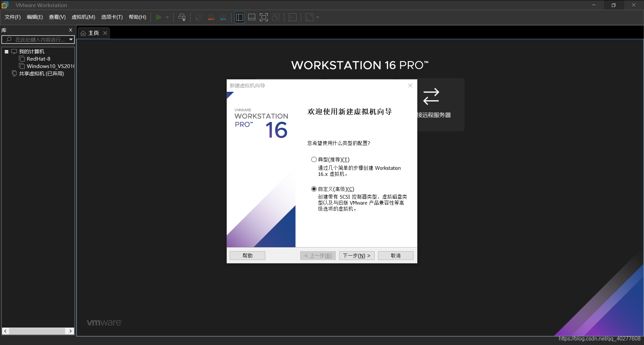Click the 您希望使用什么类型的配置? text

pos(339,143)
